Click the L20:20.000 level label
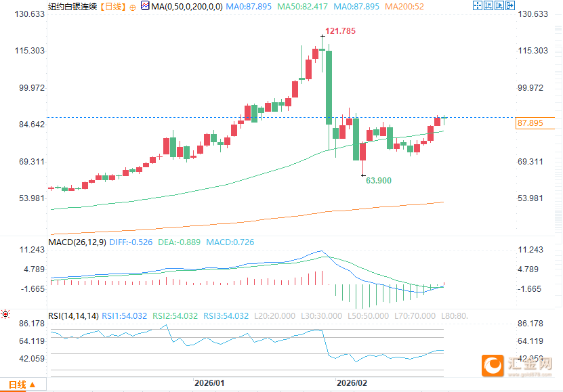The width and height of the screenshot is (563, 392). pos(274,316)
